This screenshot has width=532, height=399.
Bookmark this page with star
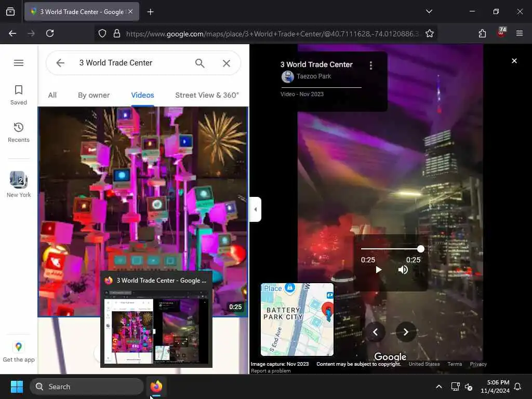click(x=430, y=33)
